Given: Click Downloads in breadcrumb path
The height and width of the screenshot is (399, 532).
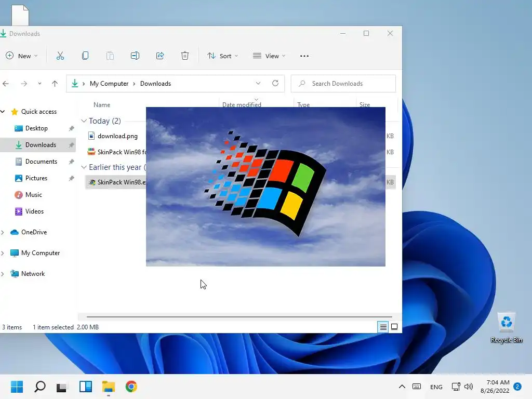Looking at the screenshot, I should point(155,84).
